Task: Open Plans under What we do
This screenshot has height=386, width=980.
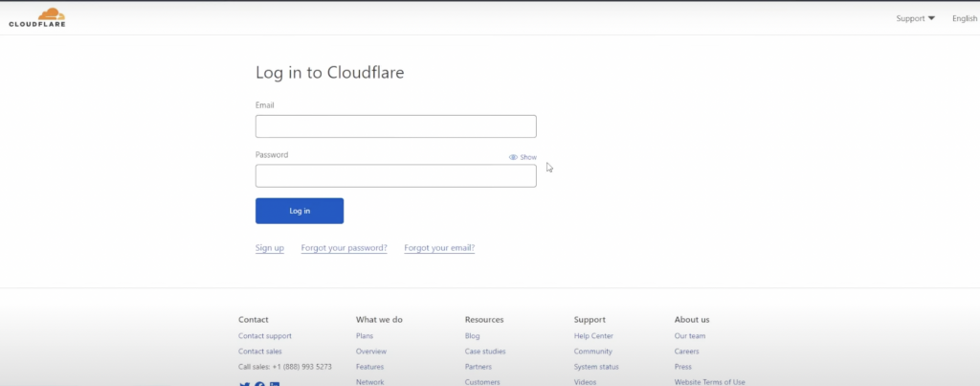Action: pyautogui.click(x=365, y=336)
